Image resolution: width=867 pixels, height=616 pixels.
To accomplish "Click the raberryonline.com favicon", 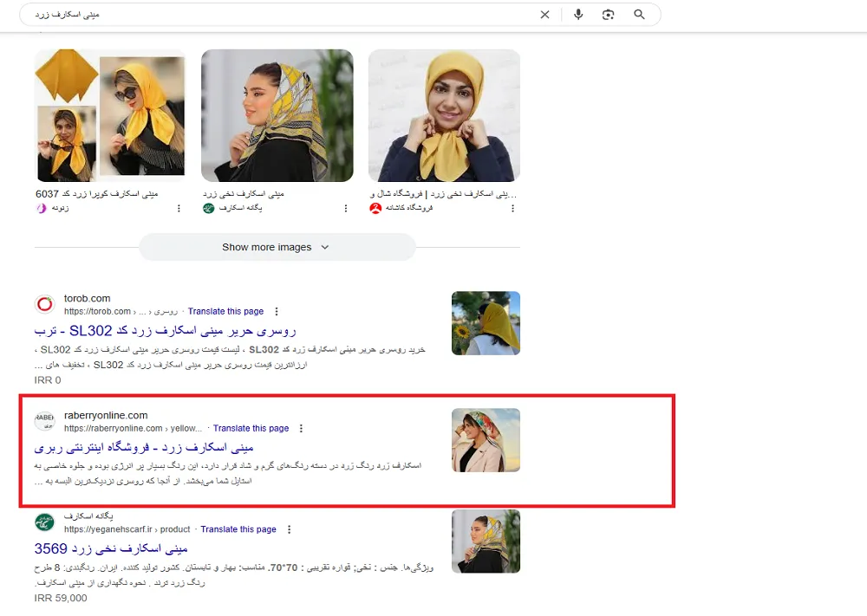I will 45,422.
